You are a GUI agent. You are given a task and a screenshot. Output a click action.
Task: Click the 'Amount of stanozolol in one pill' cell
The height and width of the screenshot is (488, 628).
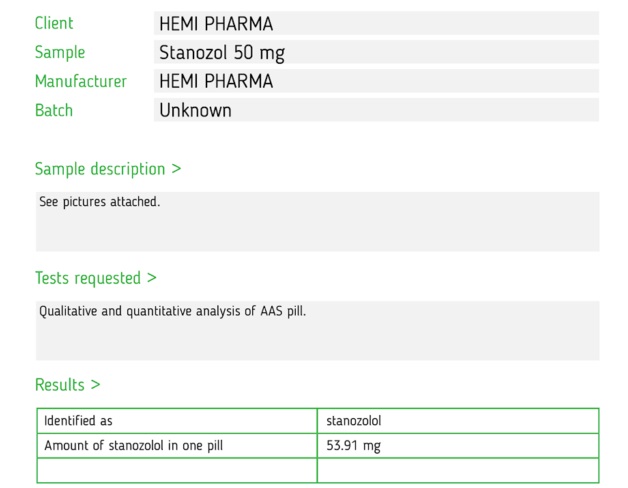[x=177, y=446]
